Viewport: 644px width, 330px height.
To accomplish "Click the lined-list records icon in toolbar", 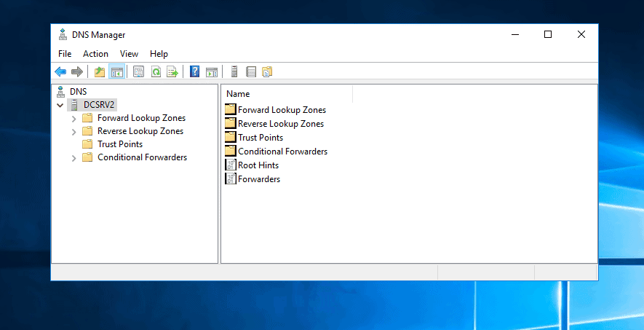I will (x=251, y=72).
